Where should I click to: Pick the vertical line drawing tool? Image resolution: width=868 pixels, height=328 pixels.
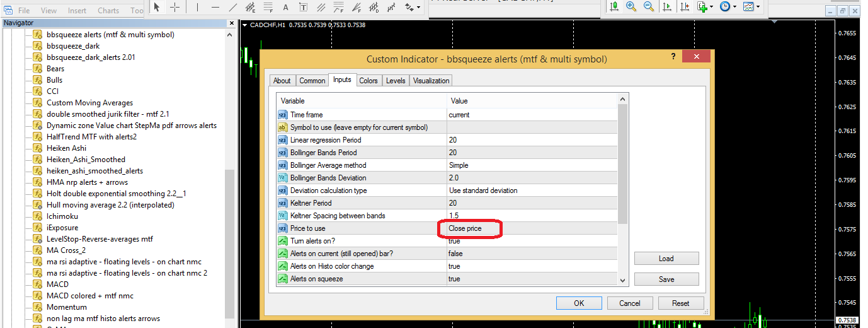click(197, 7)
